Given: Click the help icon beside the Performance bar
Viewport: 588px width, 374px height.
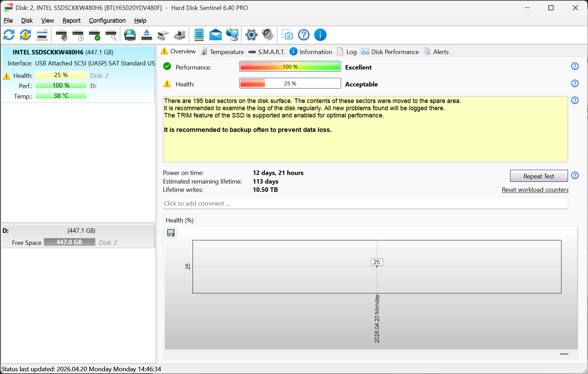Looking at the screenshot, I should (575, 66).
